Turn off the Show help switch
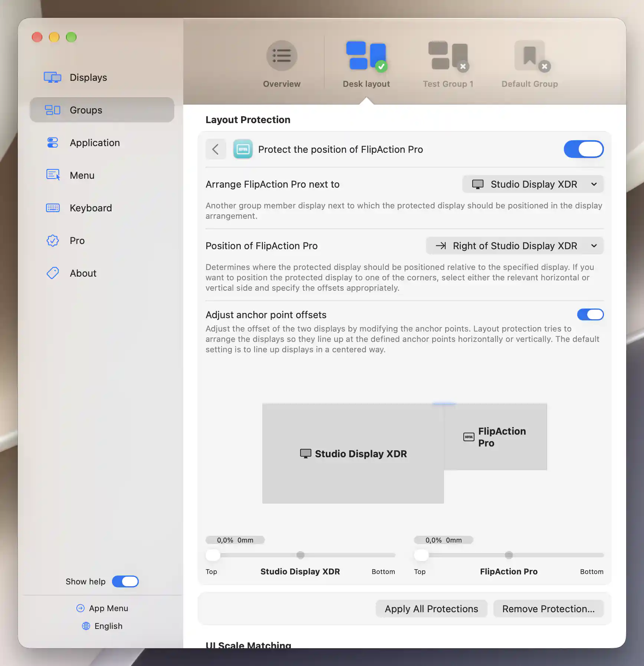 pyautogui.click(x=125, y=581)
